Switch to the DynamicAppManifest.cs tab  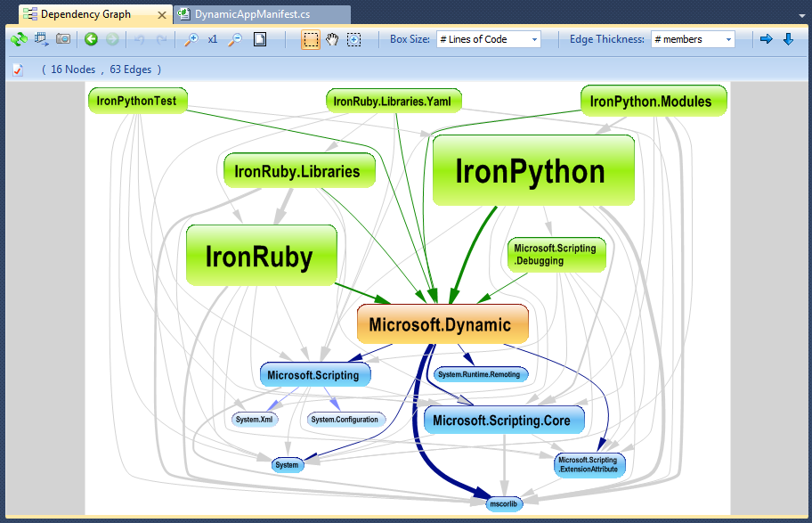262,14
